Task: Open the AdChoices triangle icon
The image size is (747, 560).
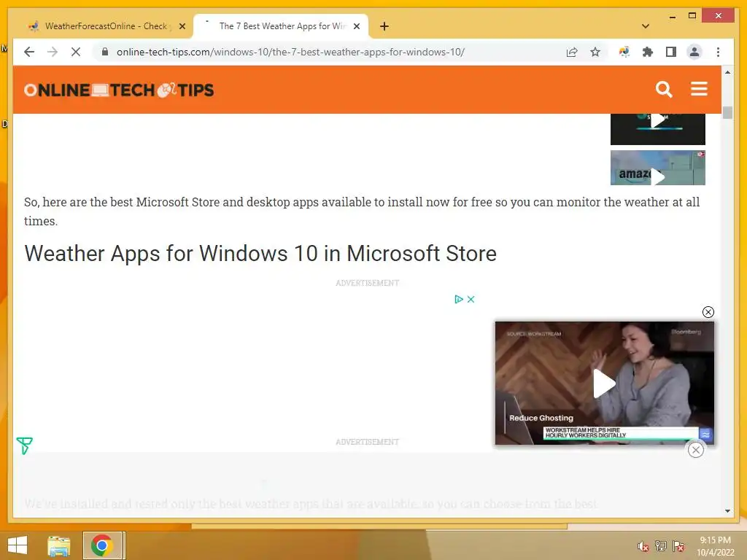Action: (458, 299)
